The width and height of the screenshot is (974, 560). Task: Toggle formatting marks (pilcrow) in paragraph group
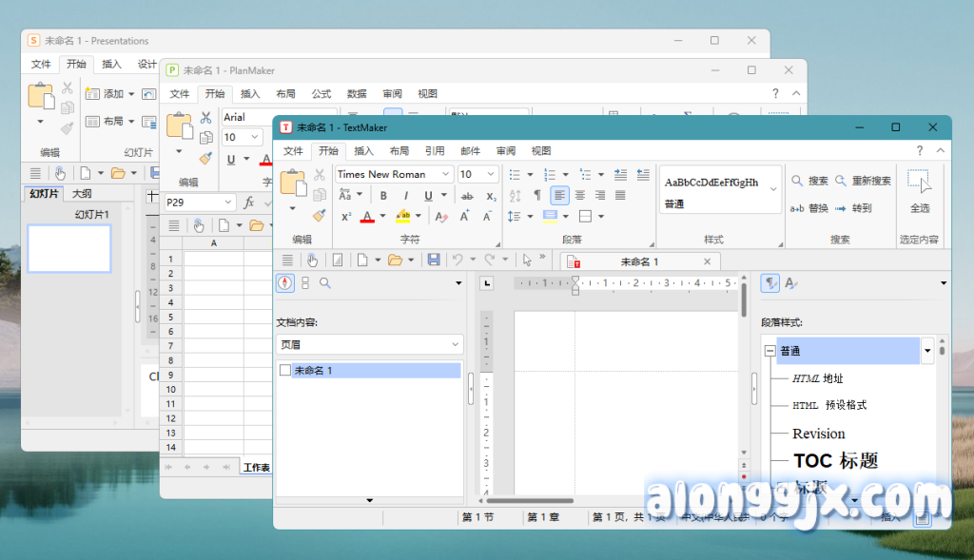[x=537, y=195]
